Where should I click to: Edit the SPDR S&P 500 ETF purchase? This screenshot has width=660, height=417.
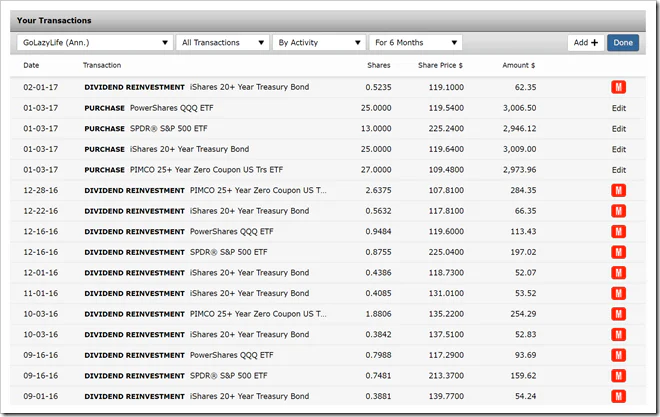619,129
